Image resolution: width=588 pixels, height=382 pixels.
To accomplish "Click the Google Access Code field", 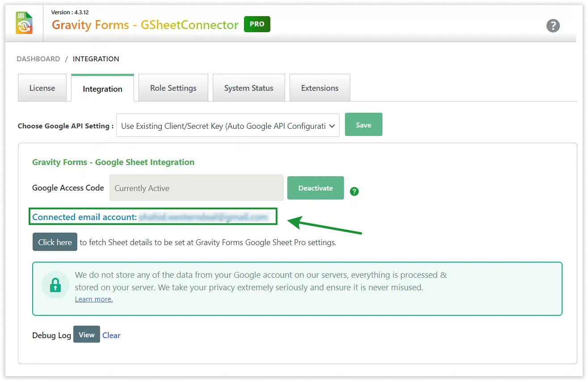I will pyautogui.click(x=197, y=188).
